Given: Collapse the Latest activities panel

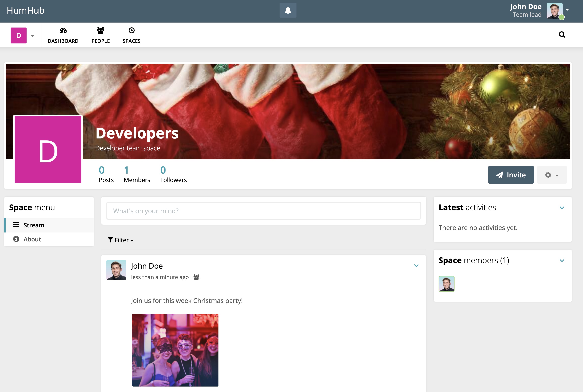Looking at the screenshot, I should [562, 208].
